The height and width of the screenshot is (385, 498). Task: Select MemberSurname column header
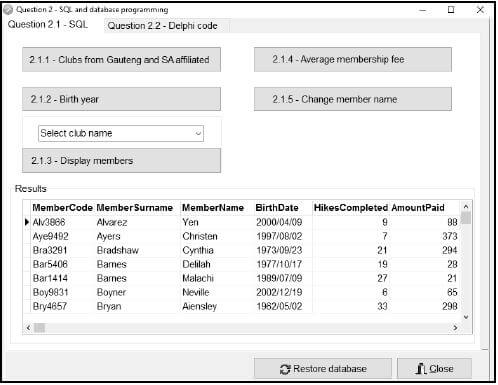coord(135,208)
